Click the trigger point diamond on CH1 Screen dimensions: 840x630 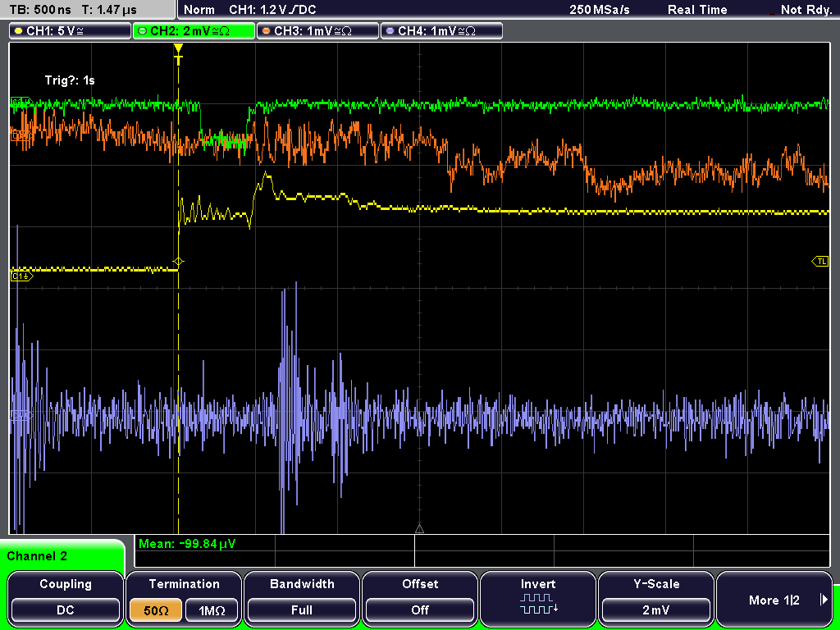[178, 262]
